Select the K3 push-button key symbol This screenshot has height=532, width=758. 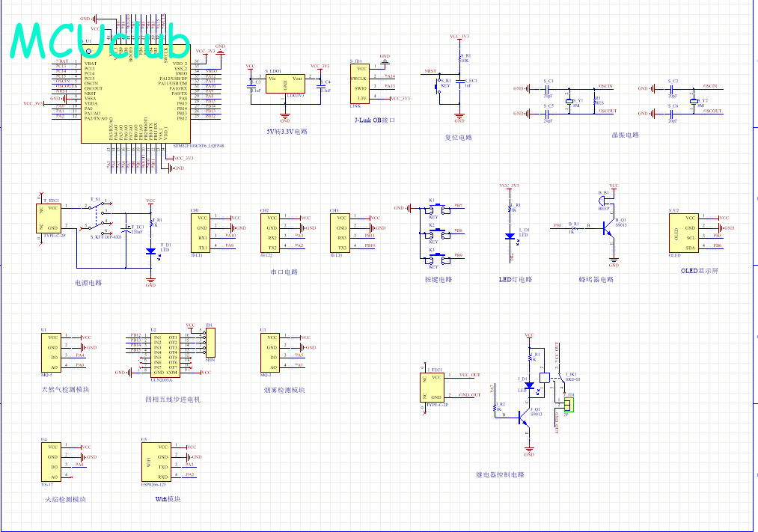click(438, 258)
